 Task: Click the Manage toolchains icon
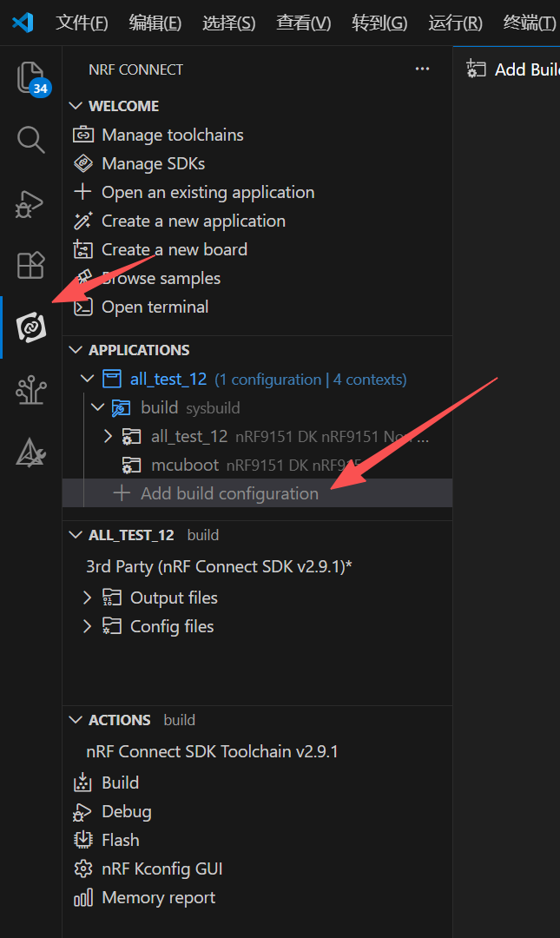(x=83, y=135)
